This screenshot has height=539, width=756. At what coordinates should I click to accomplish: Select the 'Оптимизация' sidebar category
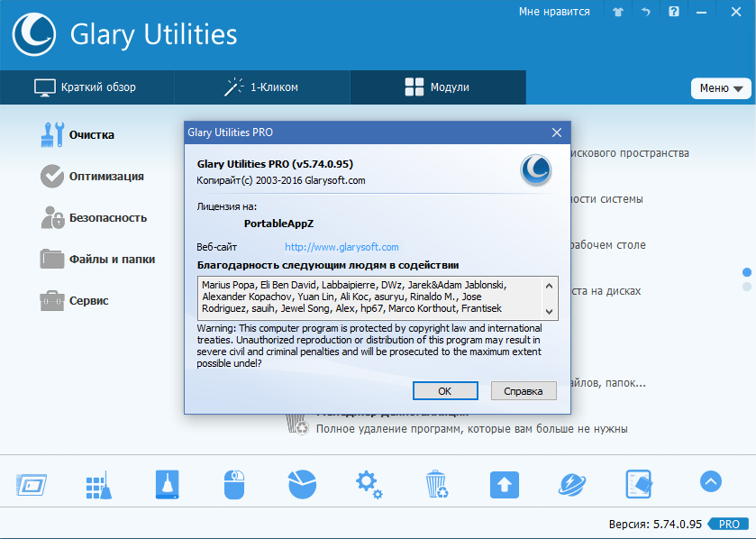(92, 177)
